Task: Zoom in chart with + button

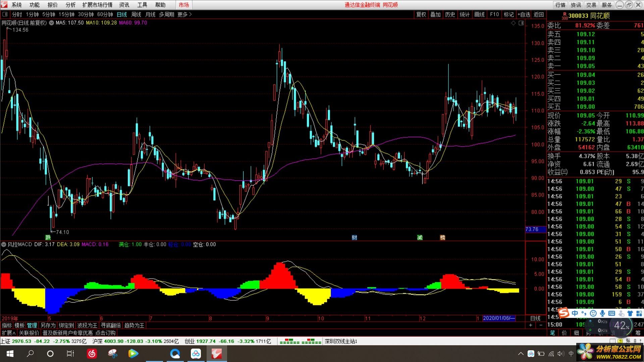Action: point(531,325)
